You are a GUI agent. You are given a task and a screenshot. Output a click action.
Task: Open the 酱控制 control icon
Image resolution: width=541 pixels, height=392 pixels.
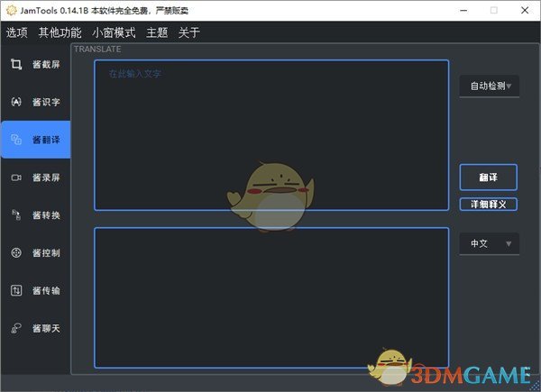pyautogui.click(x=16, y=252)
